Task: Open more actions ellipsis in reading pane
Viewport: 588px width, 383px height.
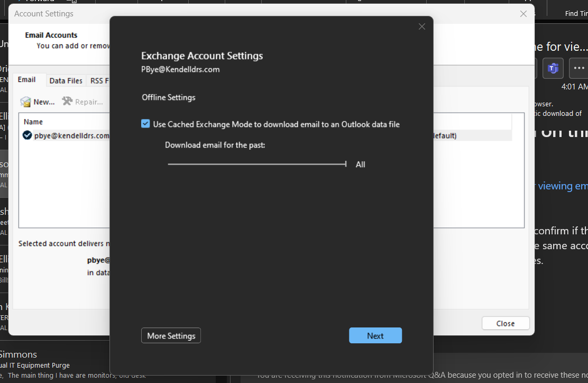Action: [x=578, y=68]
